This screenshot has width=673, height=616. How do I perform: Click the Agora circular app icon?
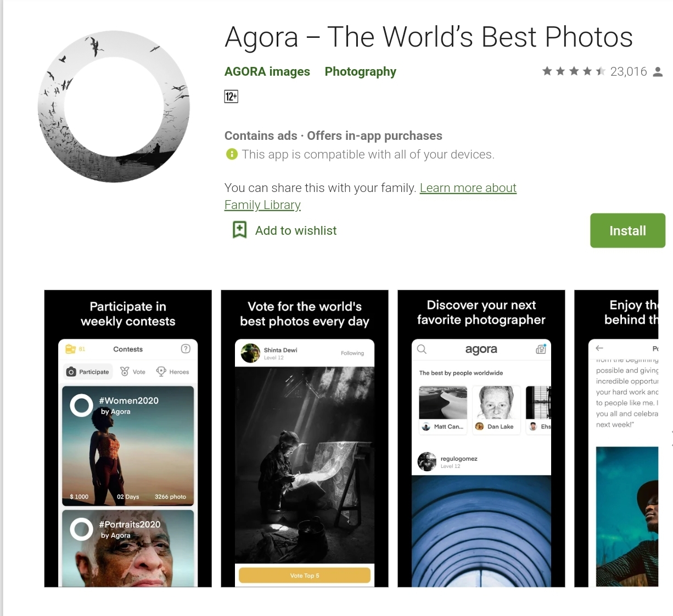[114, 106]
